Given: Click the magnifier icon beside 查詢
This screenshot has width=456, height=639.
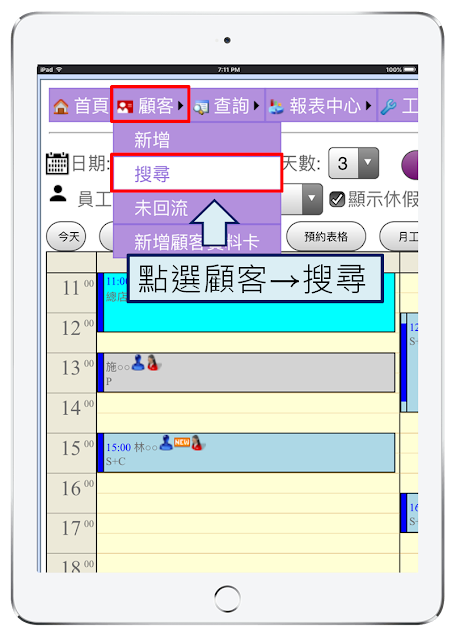Looking at the screenshot, I should (200, 108).
